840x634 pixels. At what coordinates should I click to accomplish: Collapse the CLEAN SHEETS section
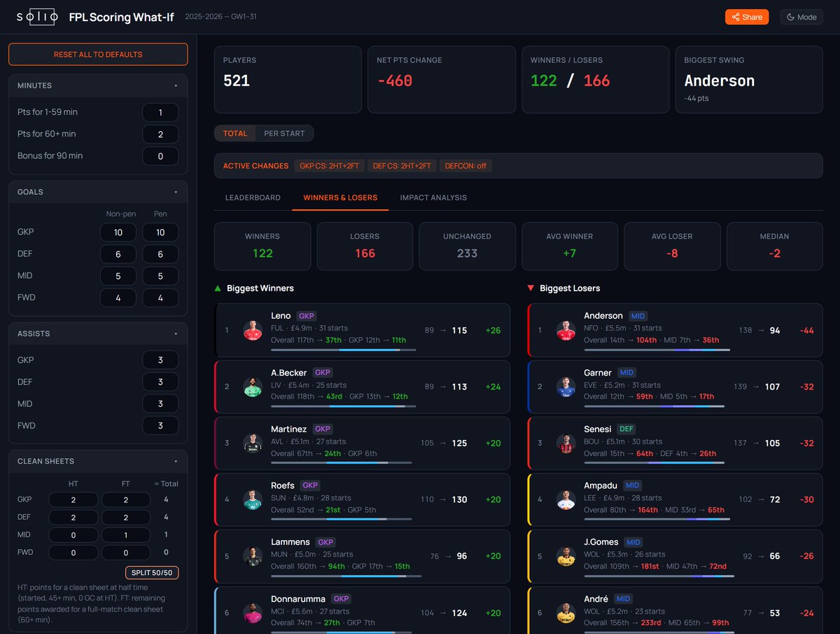pos(98,461)
